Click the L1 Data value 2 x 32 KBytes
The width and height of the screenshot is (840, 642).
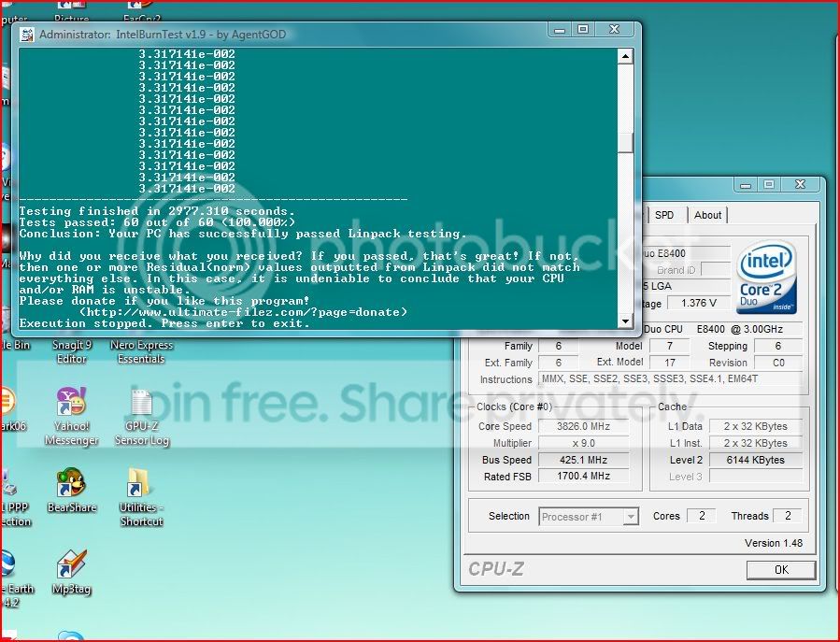pos(755,426)
